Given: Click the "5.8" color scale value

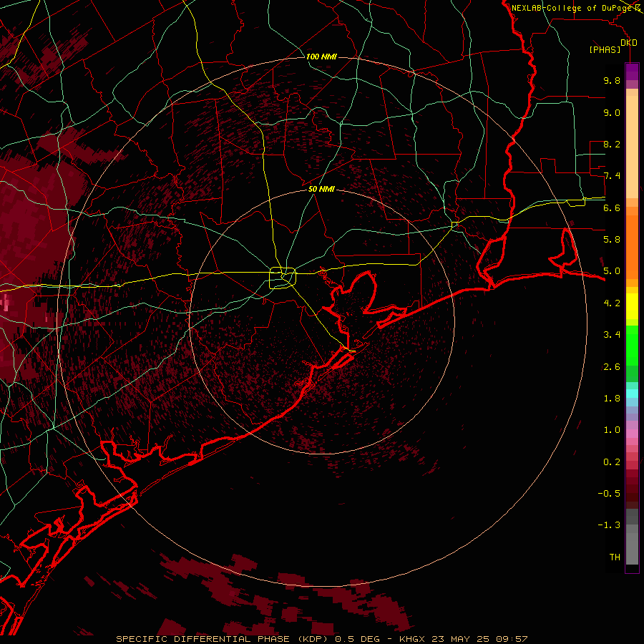Looking at the screenshot, I should coord(612,240).
